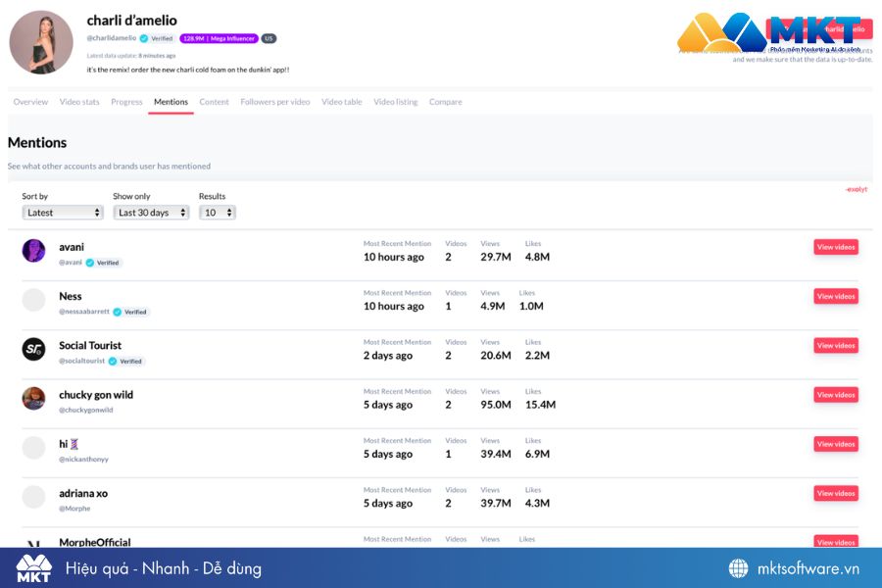Click the hourglass emoji next to hi
The height and width of the screenshot is (588, 882).
point(74,444)
